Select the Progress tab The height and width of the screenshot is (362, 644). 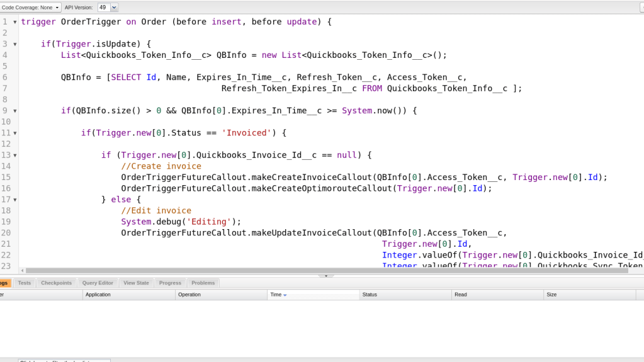(x=170, y=283)
